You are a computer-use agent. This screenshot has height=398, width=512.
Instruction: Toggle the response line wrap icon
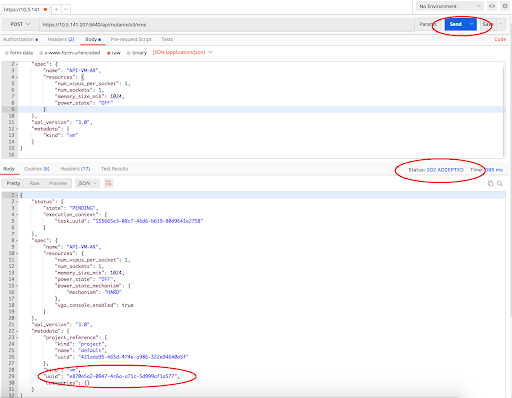tap(108, 183)
